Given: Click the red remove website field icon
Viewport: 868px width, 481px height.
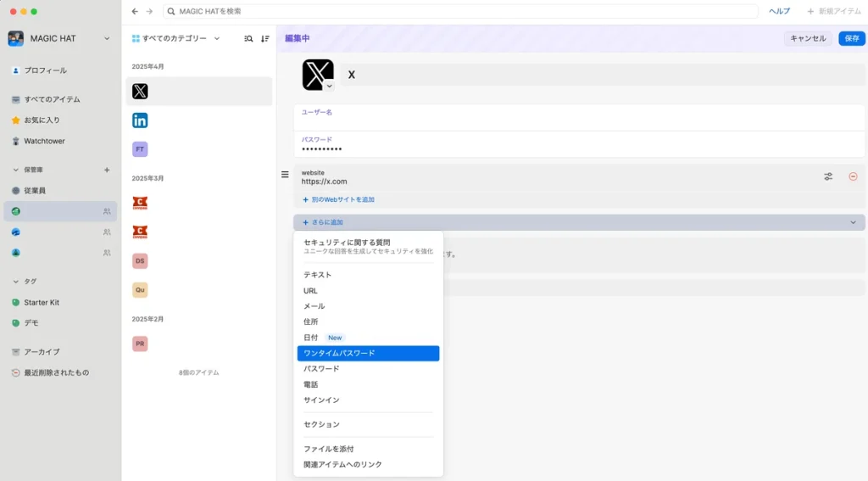Looking at the screenshot, I should point(853,176).
